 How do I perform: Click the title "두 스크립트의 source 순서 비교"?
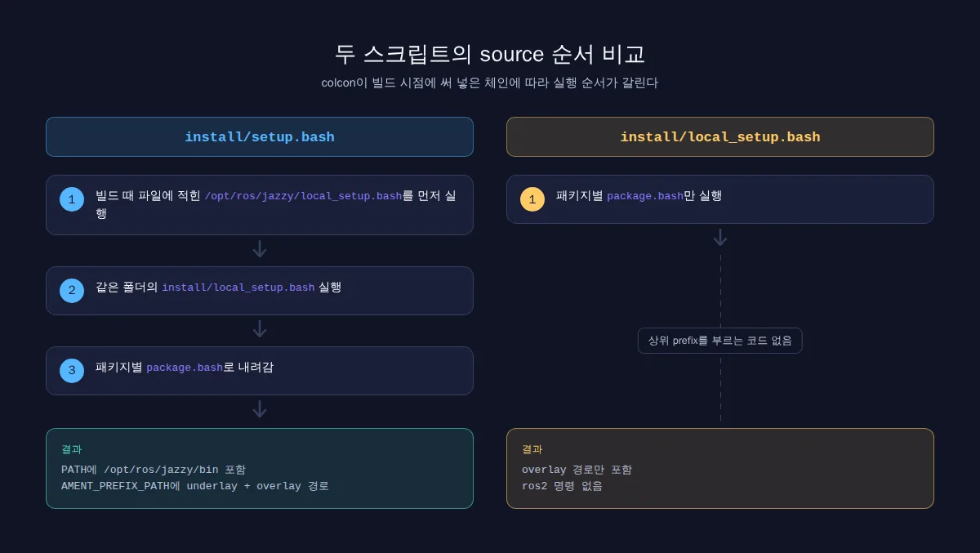point(490,54)
